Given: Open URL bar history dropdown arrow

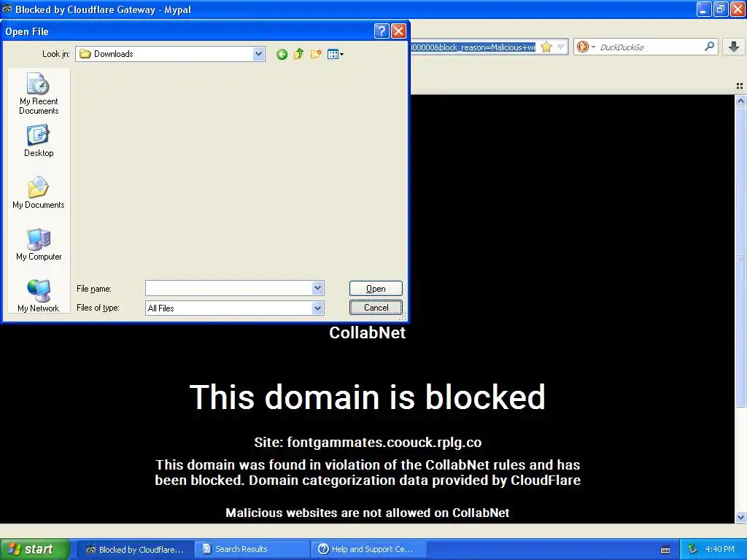Looking at the screenshot, I should coord(561,47).
